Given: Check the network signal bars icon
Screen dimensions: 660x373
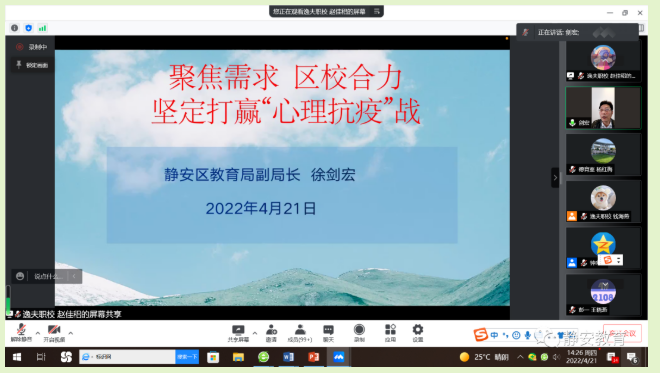Looking at the screenshot, I should point(43,28).
